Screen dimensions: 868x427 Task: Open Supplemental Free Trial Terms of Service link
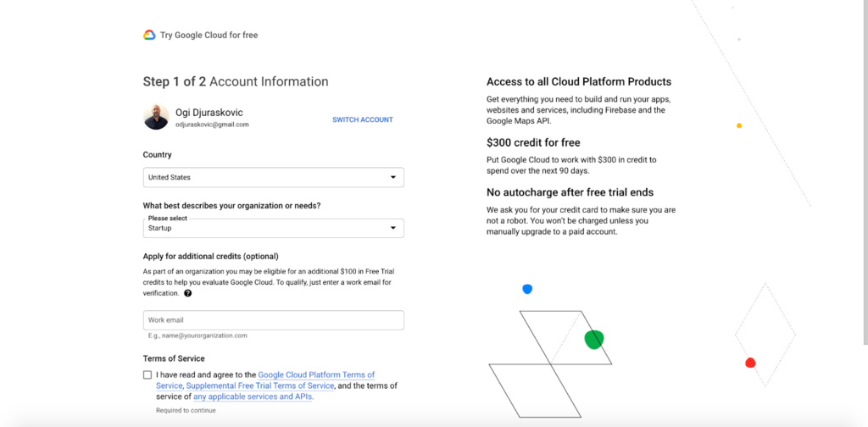coord(260,385)
